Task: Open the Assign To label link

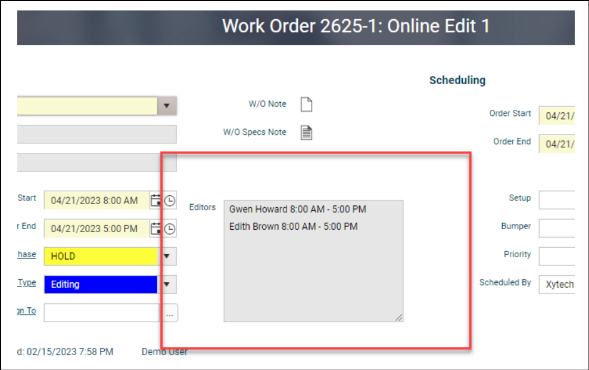Action: tap(27, 311)
